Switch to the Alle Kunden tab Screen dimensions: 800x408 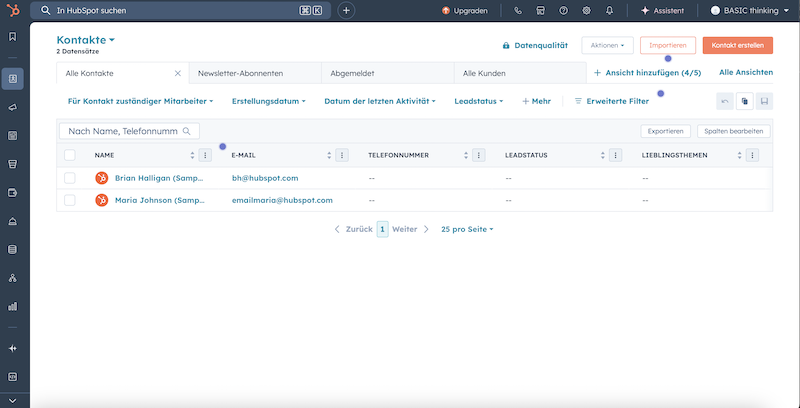[484, 73]
